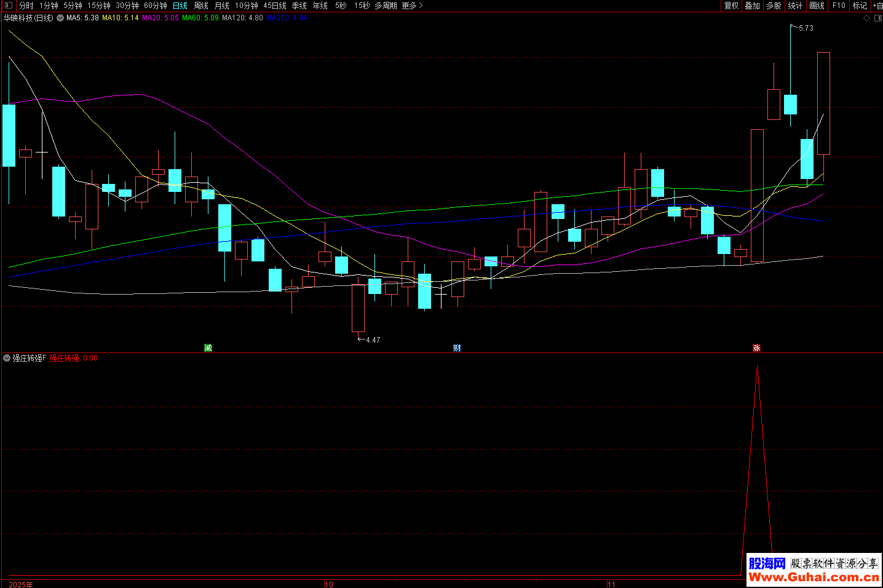The height and width of the screenshot is (588, 883).
Task: Open main chart indicator dropdown beside 华映科技
Action: [x=60, y=18]
